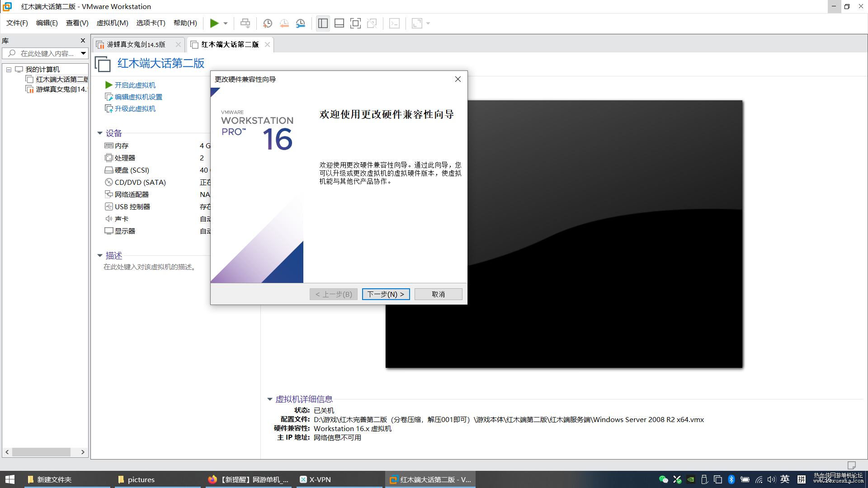868x488 pixels.
Task: Close the 更改硬件兼容性向导 dialog
Action: pyautogui.click(x=458, y=79)
